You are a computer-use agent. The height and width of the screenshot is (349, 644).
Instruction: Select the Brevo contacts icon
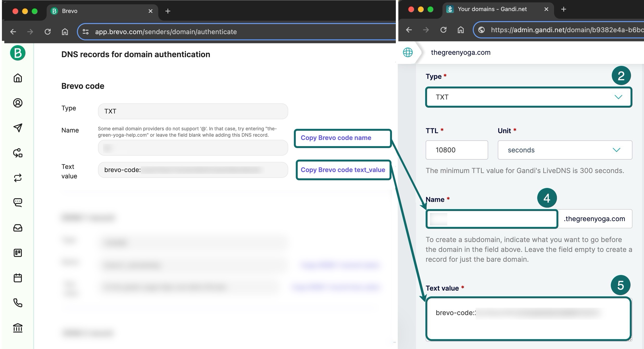[18, 103]
